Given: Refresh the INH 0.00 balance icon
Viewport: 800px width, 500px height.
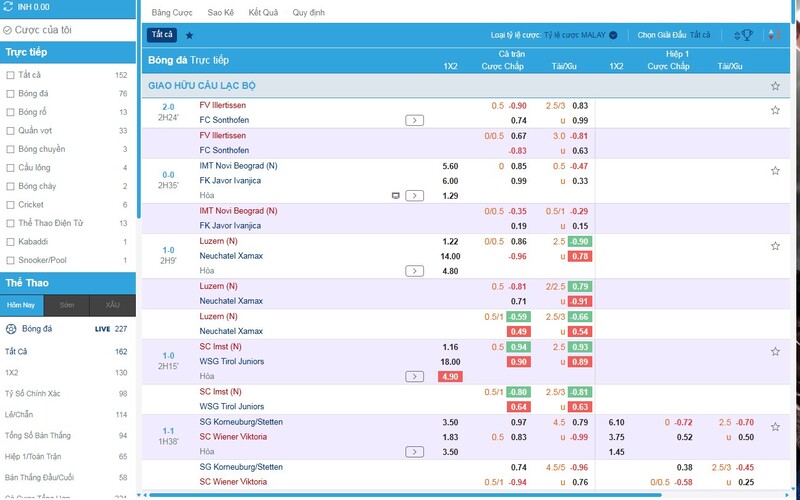Looking at the screenshot, I should coord(8,7).
